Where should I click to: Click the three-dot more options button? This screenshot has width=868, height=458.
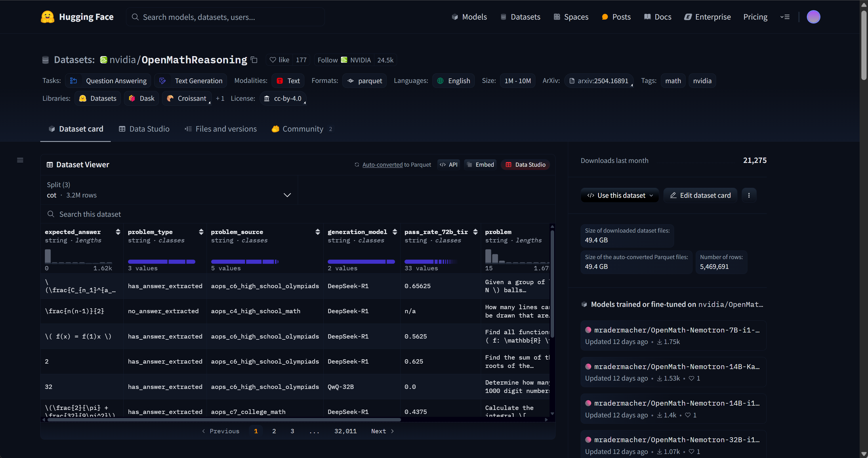tap(749, 195)
